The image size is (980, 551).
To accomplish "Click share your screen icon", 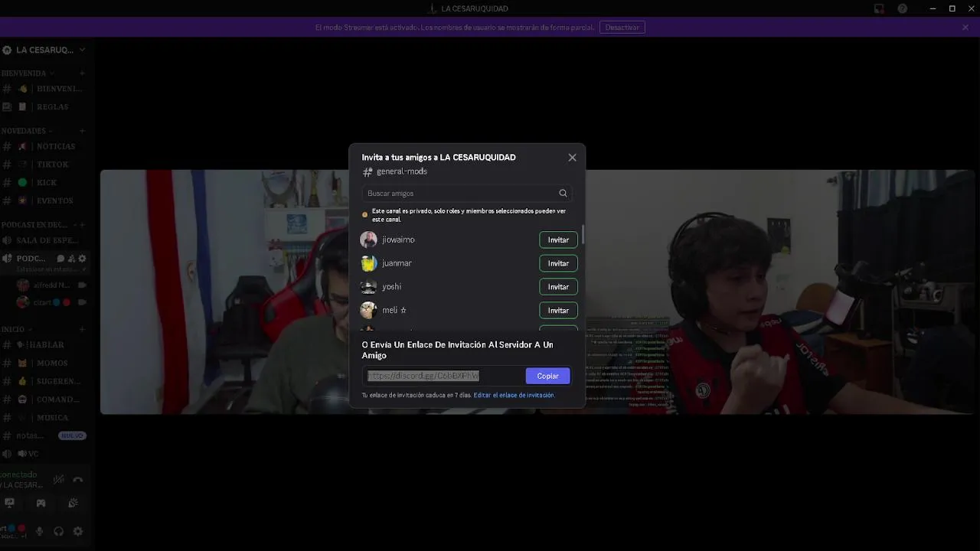I will pyautogui.click(x=9, y=503).
